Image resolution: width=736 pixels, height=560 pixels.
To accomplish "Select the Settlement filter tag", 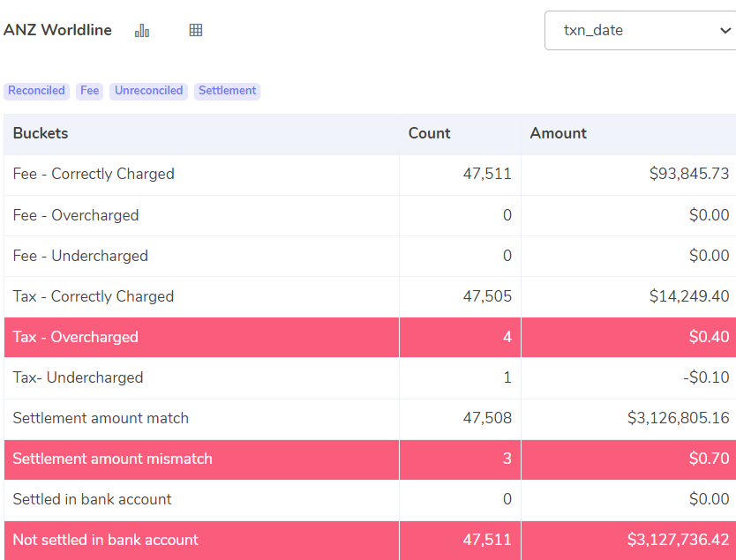I will pos(227,91).
